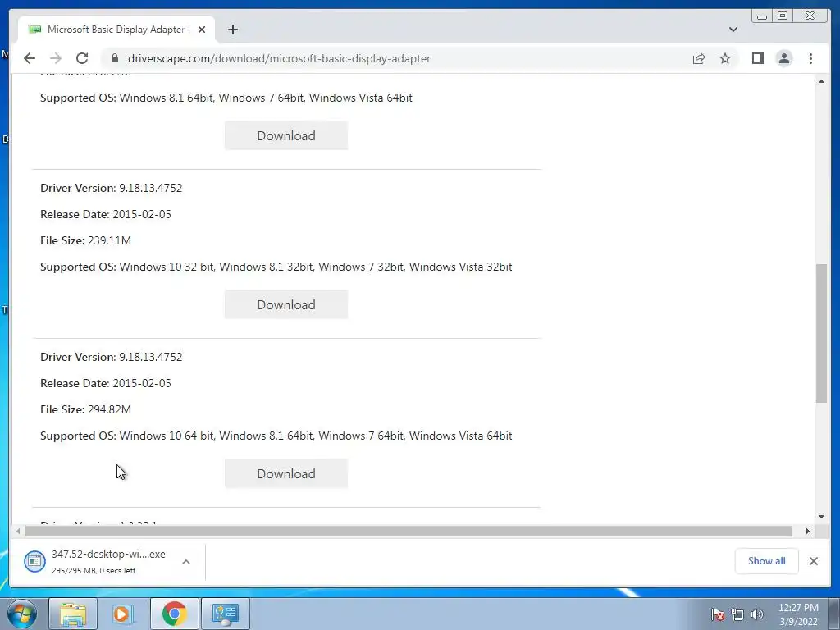This screenshot has width=840, height=630.
Task: Click the horizontal scrollbar left arrow
Action: tap(18, 531)
